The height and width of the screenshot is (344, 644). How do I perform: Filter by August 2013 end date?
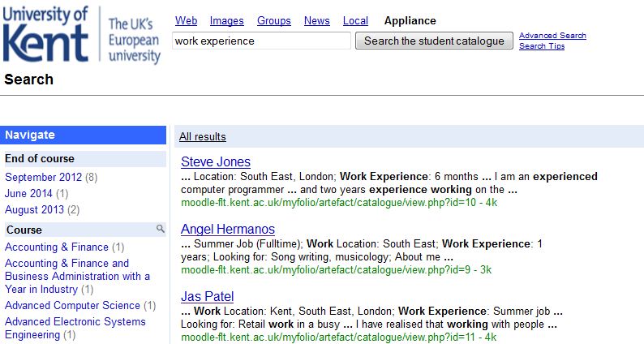click(34, 209)
